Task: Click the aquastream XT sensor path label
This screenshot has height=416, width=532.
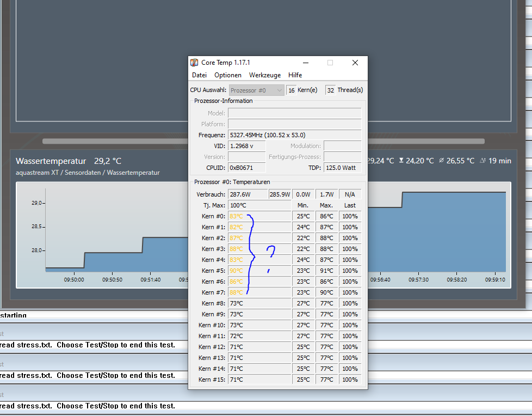Action: tap(88, 173)
